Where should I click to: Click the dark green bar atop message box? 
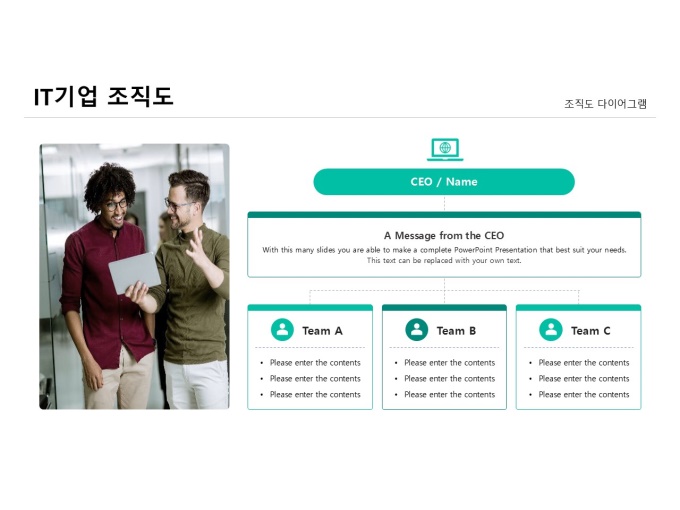point(444,215)
